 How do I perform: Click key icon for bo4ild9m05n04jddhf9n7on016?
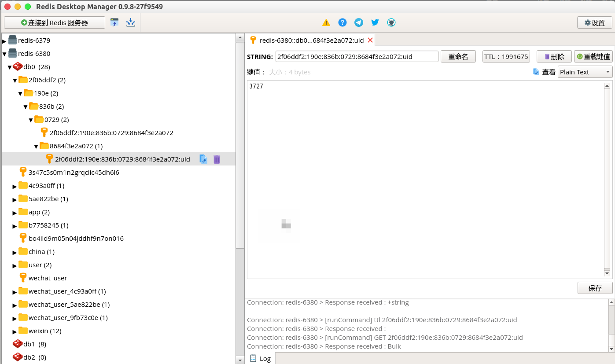point(23,238)
